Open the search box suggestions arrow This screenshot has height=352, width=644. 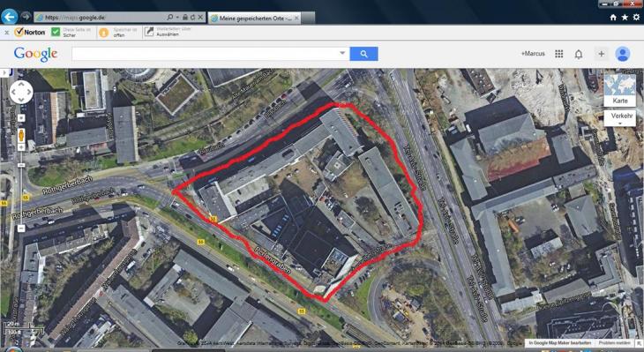point(342,53)
